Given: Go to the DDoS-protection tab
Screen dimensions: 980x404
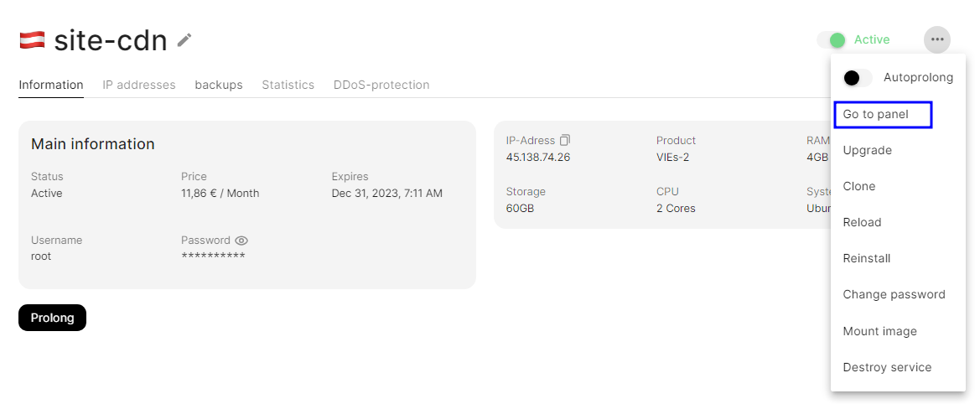Looking at the screenshot, I should click(x=381, y=85).
